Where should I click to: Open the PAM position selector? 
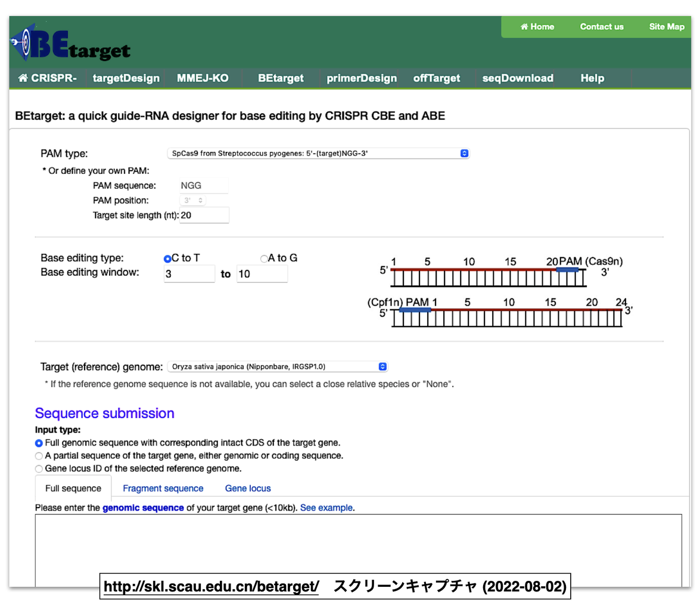pos(191,200)
